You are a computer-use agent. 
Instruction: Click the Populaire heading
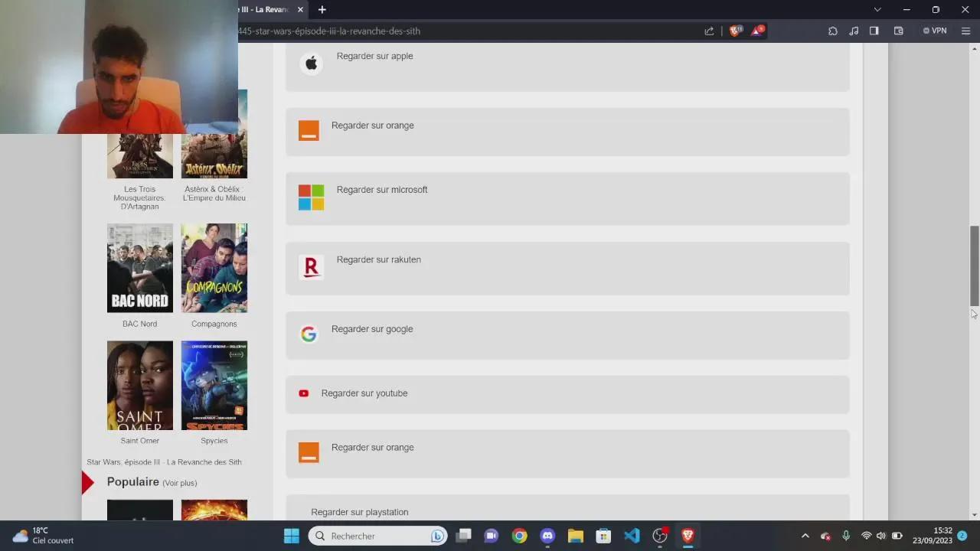click(133, 481)
